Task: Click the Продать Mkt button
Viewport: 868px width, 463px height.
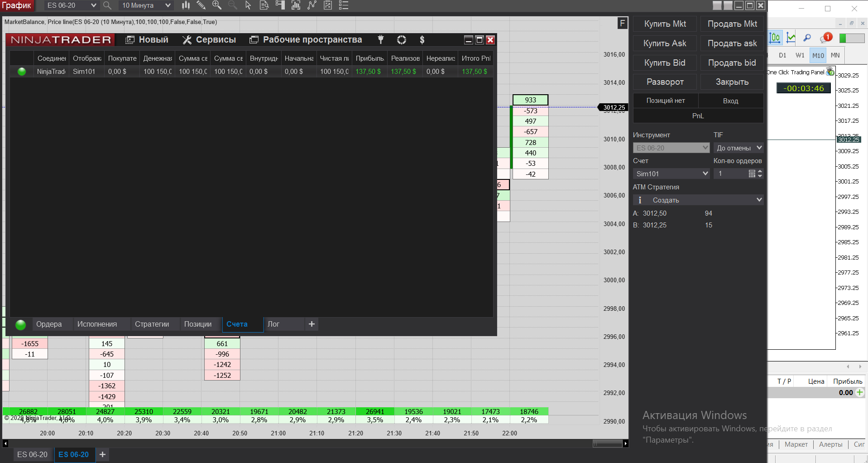Action: (x=732, y=24)
